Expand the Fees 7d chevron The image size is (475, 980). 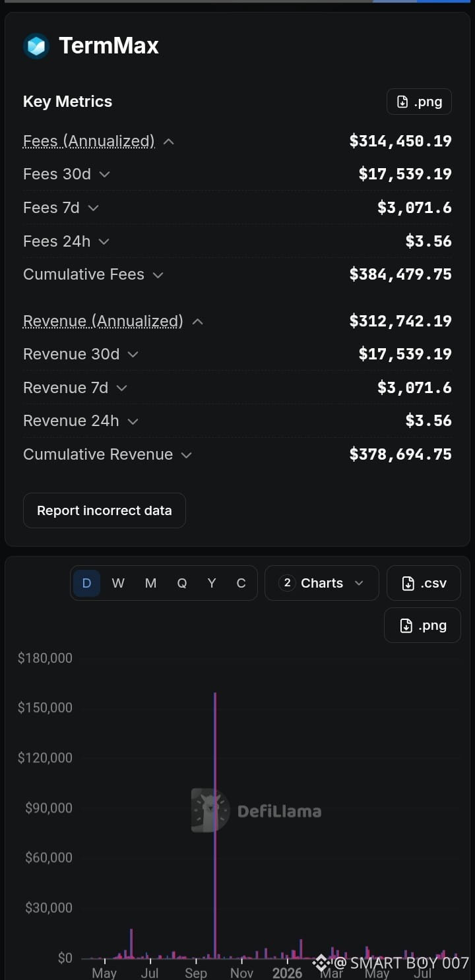[93, 208]
